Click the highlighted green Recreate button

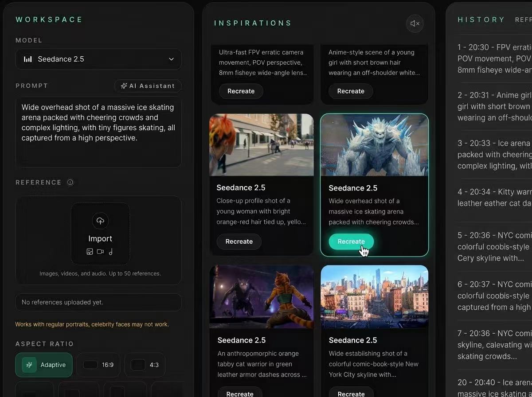click(351, 241)
